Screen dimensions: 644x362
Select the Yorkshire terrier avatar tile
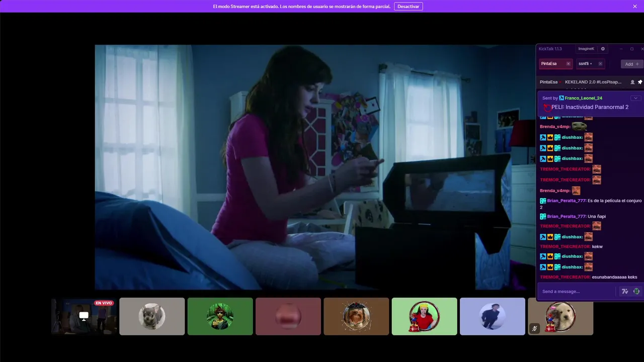356,316
